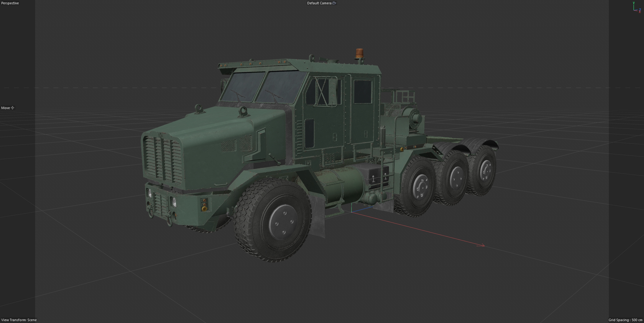Image resolution: width=644 pixels, height=323 pixels.
Task: Click the blue Z-axis line at the object origin
Action: click(363, 209)
